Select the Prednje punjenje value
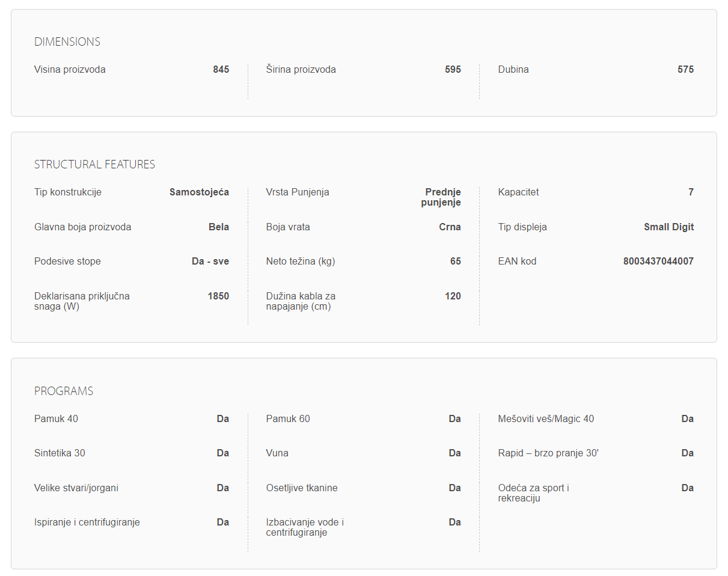 (442, 197)
